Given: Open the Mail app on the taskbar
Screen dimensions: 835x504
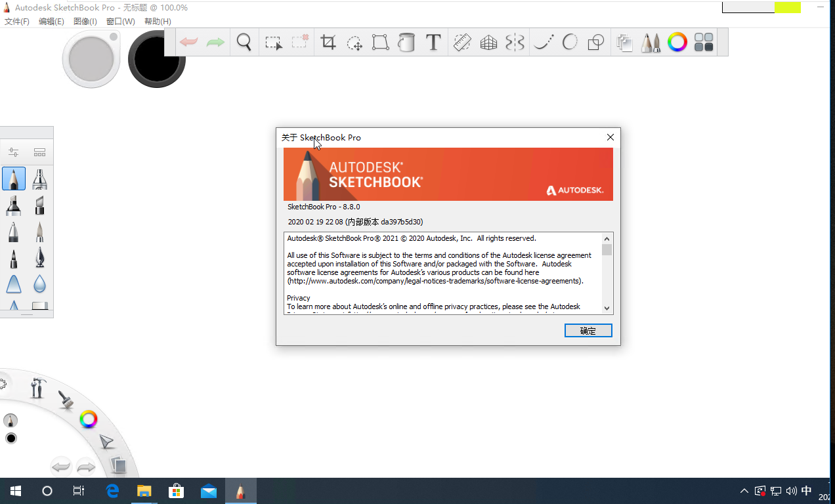Looking at the screenshot, I should tap(209, 491).
